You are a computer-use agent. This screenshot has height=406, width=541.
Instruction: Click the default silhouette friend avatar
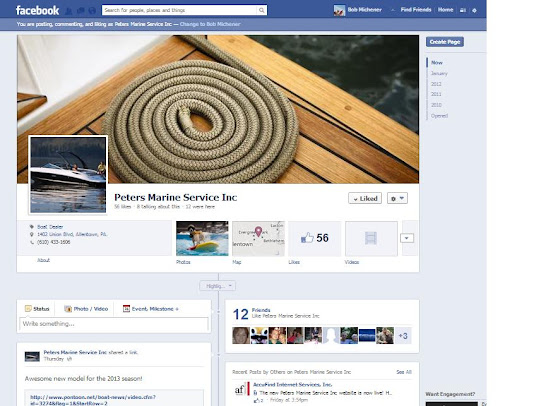pos(331,336)
